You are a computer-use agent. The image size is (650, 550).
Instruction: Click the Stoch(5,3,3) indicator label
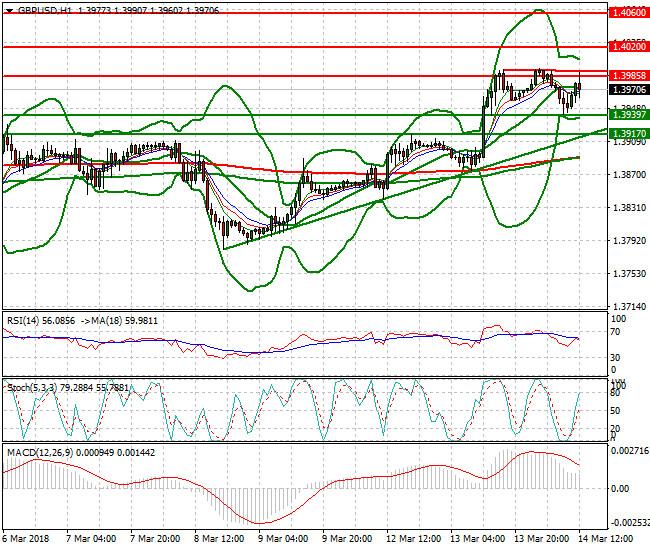point(32,386)
